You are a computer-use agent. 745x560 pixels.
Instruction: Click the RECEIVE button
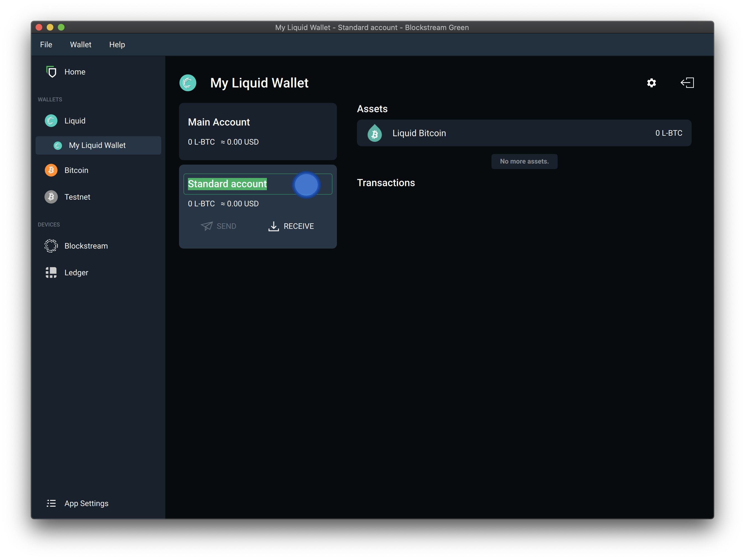coord(291,226)
